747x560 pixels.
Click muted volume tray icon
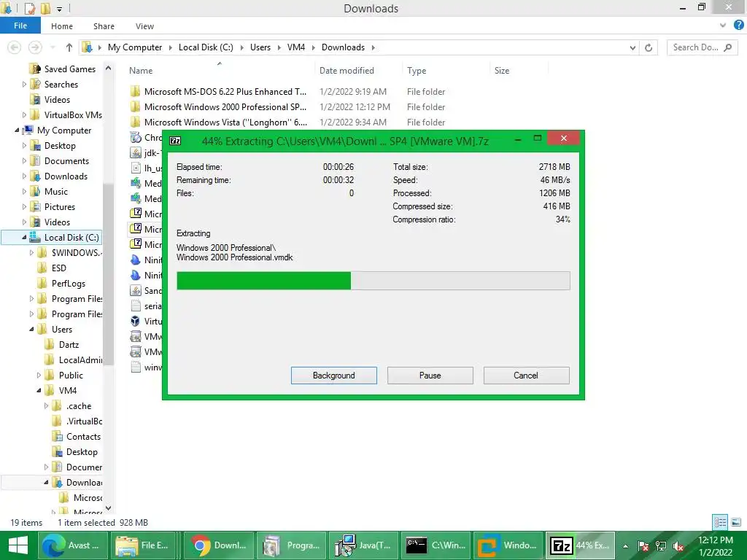click(x=678, y=546)
